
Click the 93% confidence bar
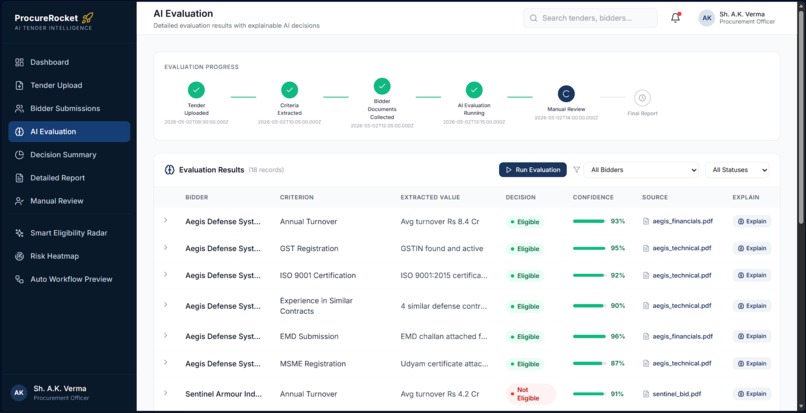click(589, 221)
